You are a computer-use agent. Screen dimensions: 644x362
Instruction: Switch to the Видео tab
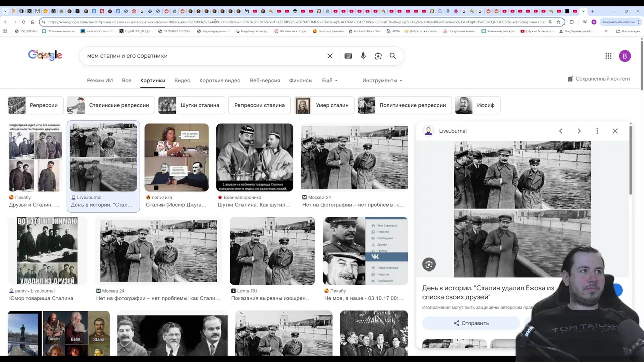tap(182, 80)
